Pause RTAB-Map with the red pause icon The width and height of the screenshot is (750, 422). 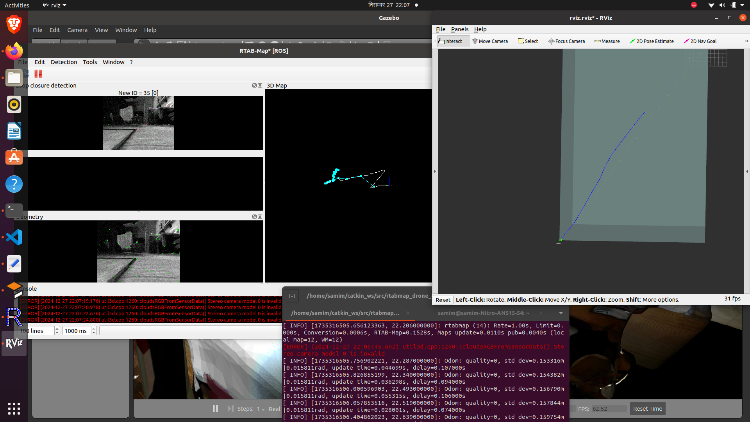tap(39, 73)
